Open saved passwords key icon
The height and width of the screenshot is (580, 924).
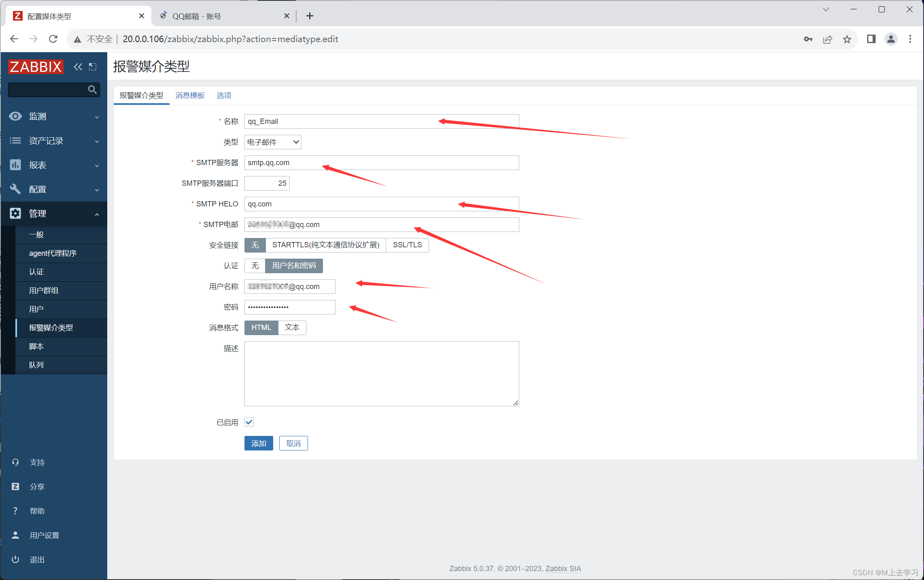click(x=808, y=39)
